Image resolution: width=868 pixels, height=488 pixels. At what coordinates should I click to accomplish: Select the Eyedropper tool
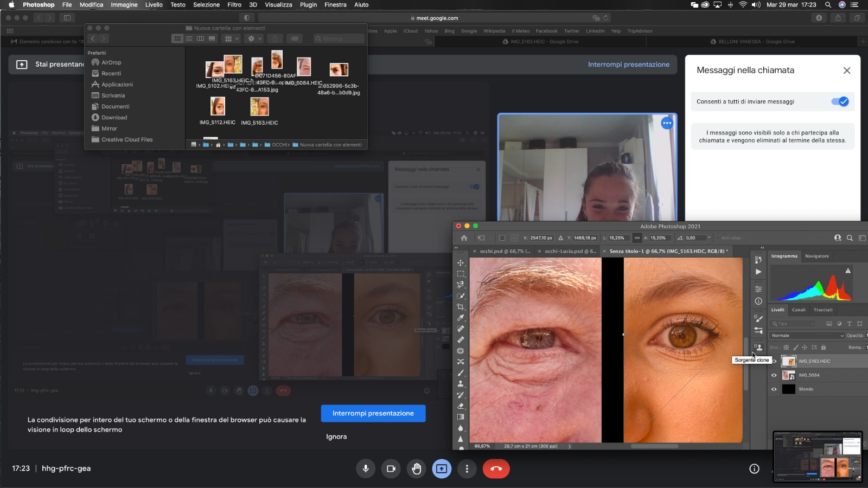coord(461,318)
